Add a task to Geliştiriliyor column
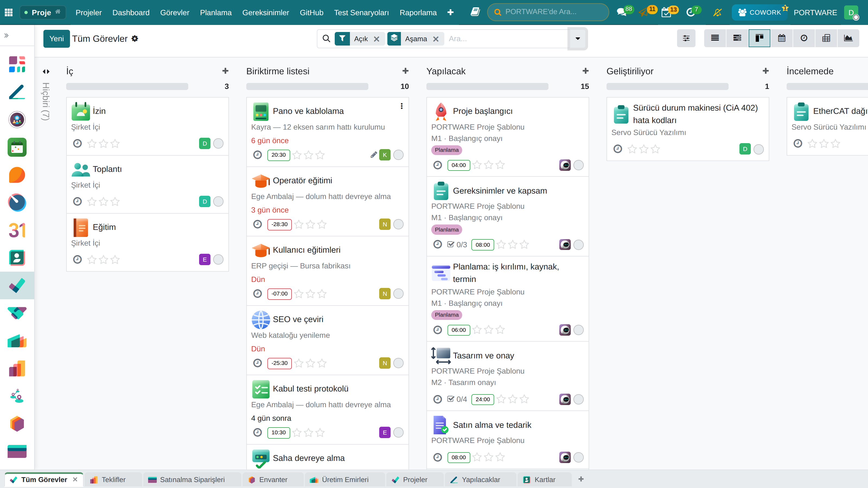Viewport: 868px width, 488px height. click(x=765, y=71)
